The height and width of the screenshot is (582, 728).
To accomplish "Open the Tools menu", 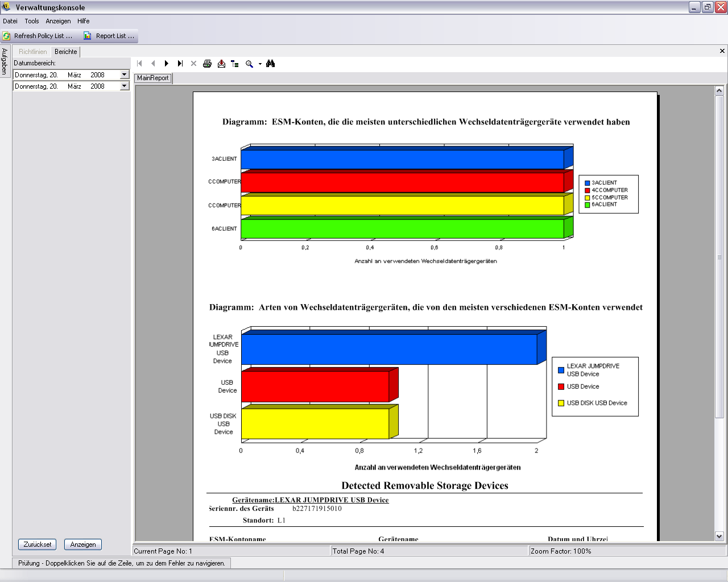I will point(32,21).
